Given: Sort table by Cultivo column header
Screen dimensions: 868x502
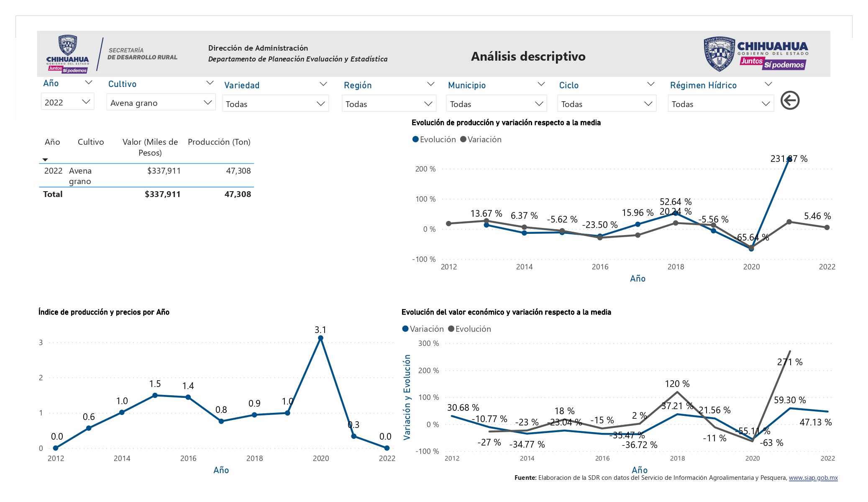Looking at the screenshot, I should point(91,142).
